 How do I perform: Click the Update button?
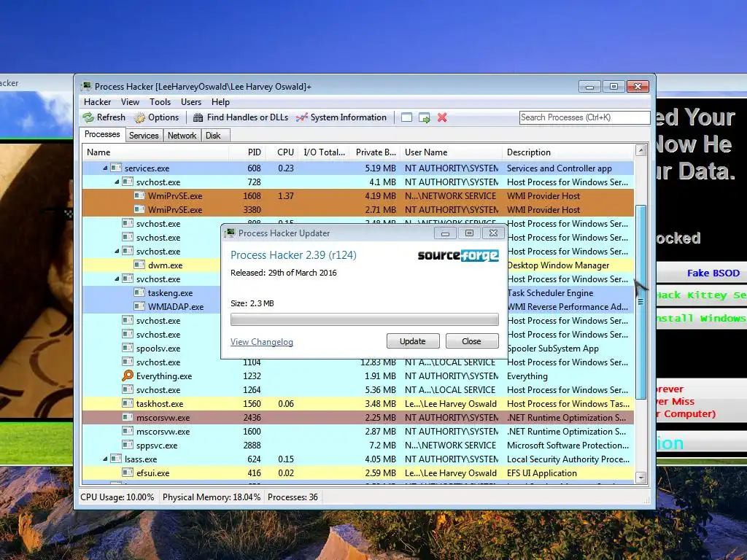(413, 341)
